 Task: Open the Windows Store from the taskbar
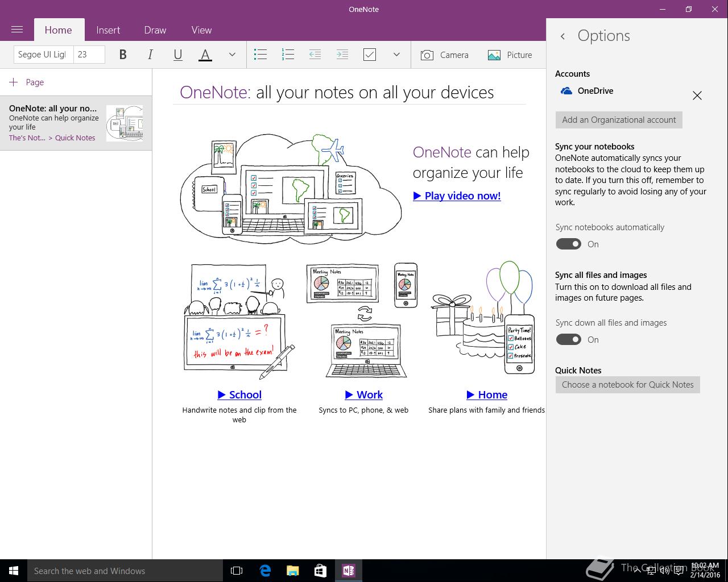320,571
